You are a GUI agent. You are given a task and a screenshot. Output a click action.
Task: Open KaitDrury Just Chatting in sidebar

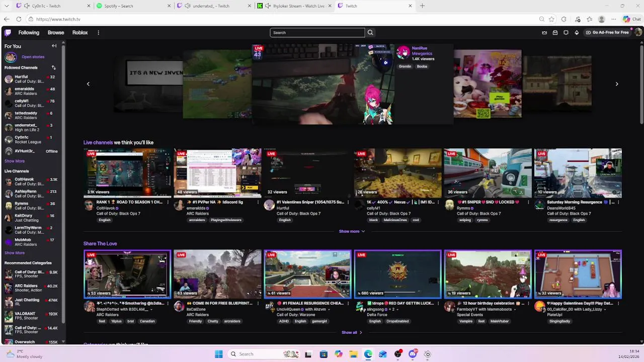30,218
